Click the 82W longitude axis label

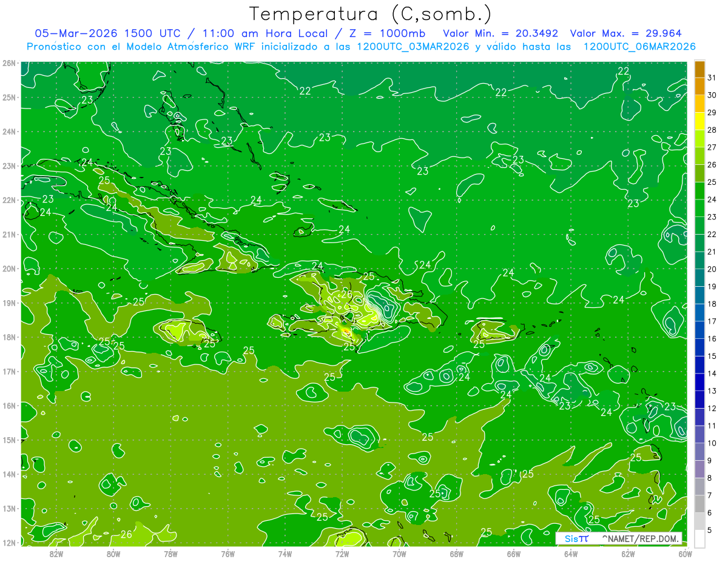point(56,554)
